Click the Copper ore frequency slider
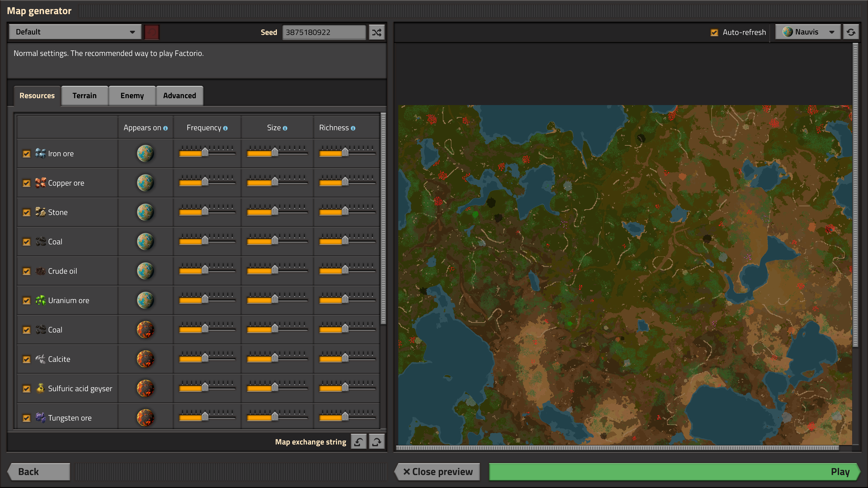The height and width of the screenshot is (488, 868). (205, 182)
